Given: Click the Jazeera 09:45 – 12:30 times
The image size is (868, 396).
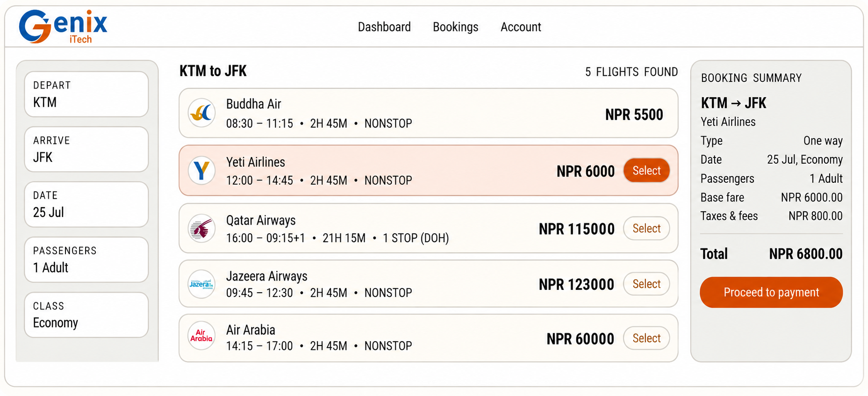Looking at the screenshot, I should point(259,293).
